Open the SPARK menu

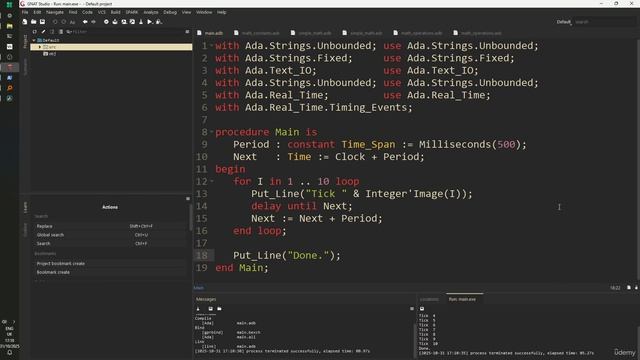click(131, 12)
